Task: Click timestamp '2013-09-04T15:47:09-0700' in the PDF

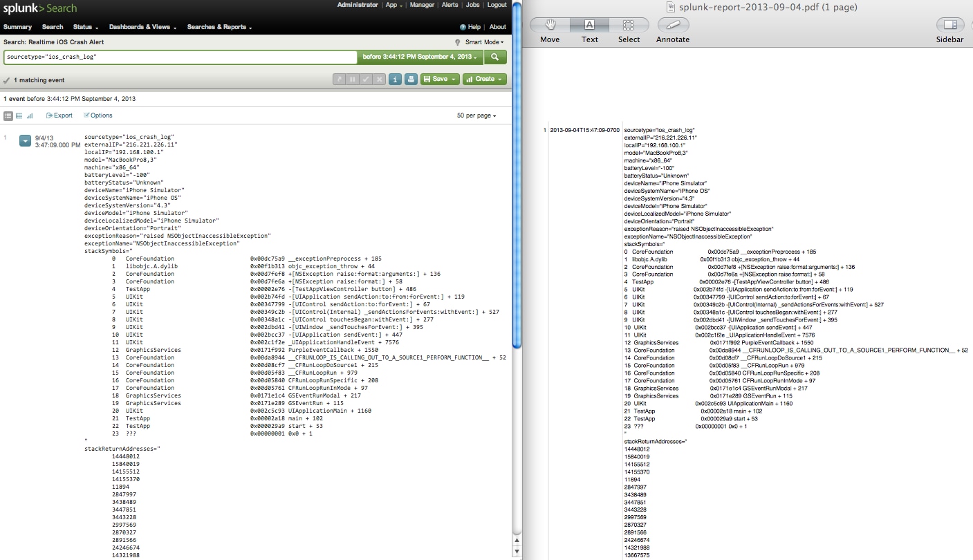Action: 585,130
